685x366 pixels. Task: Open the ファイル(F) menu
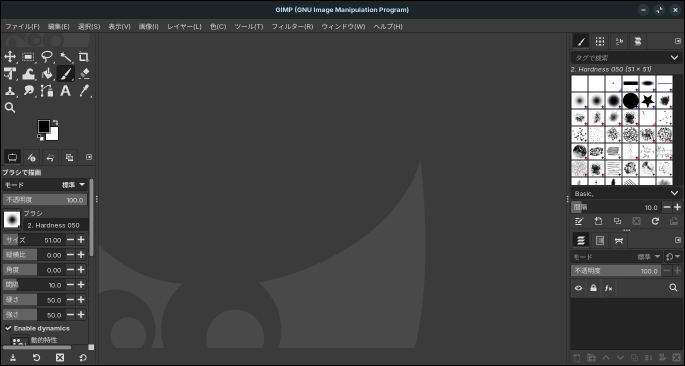click(x=22, y=27)
